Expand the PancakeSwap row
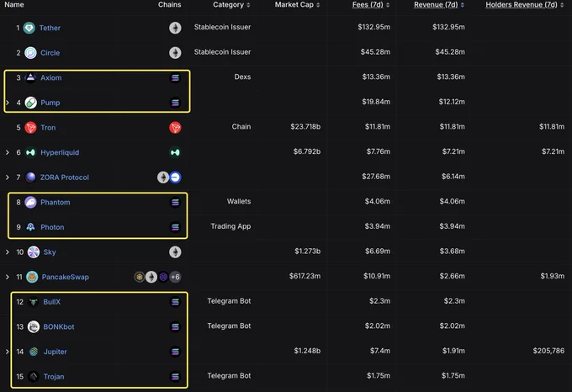Screen dimensions: 572x392 coord(8,277)
